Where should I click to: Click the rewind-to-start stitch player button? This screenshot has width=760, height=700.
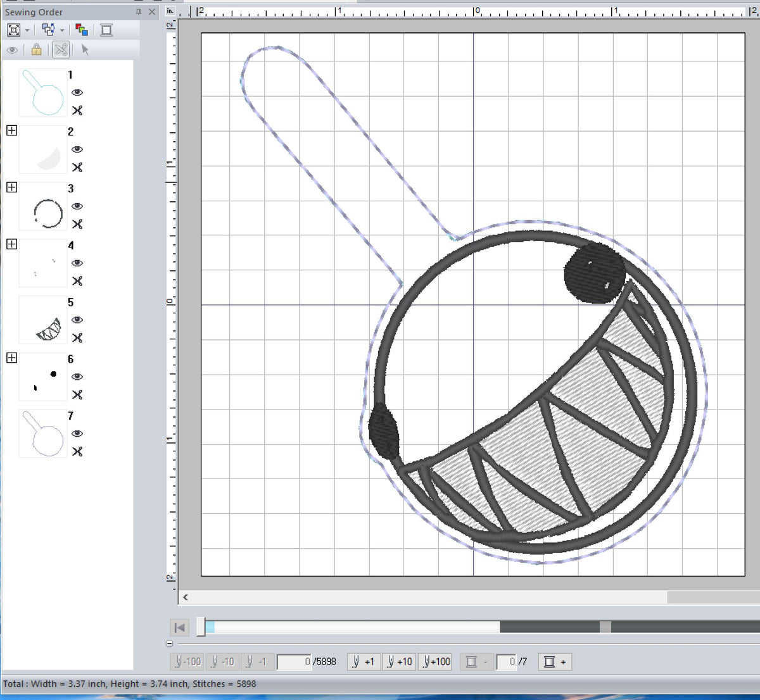click(x=179, y=627)
